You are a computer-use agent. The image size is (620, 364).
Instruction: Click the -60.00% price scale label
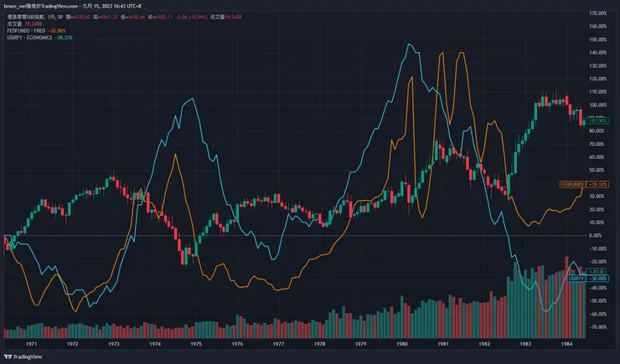coord(597,314)
